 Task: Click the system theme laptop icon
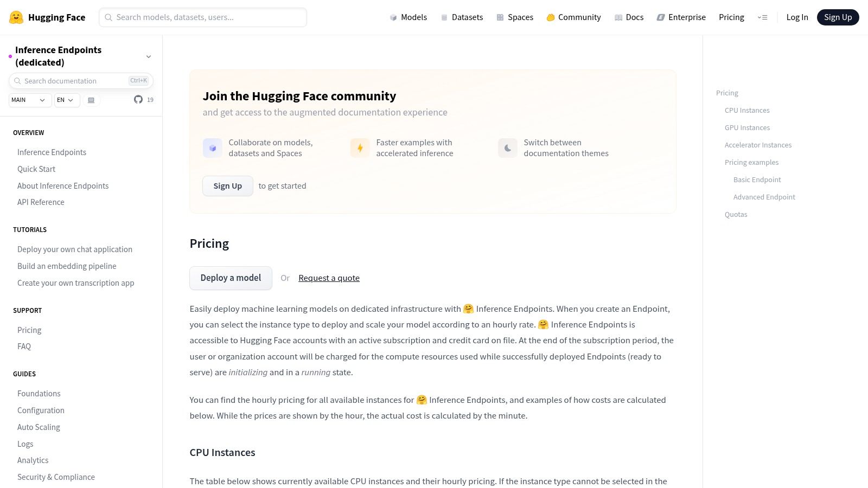[x=91, y=100]
